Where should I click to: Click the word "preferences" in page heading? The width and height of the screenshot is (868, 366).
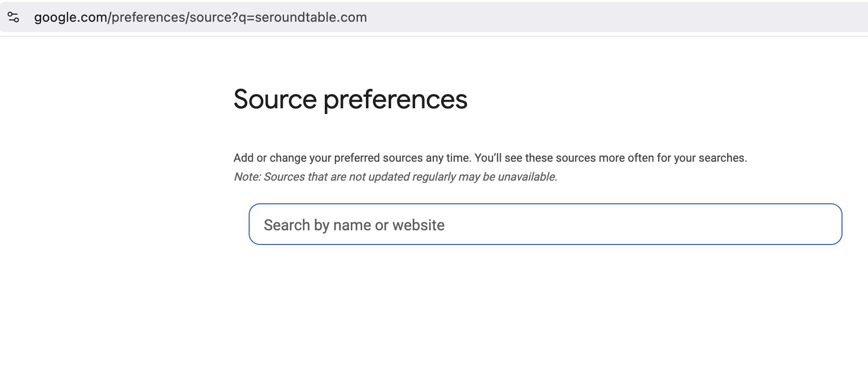[x=395, y=99]
